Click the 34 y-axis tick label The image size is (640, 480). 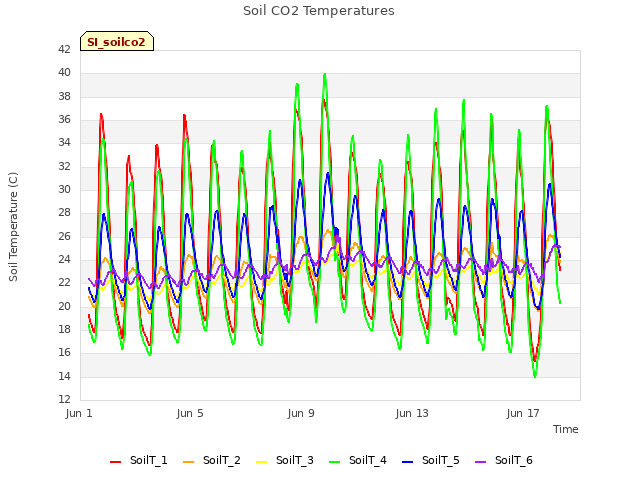tap(64, 142)
